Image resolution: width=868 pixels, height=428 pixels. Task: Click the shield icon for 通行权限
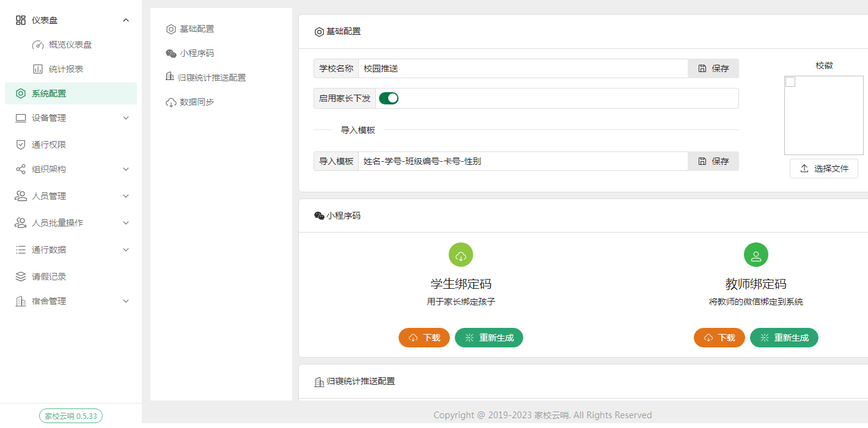click(x=21, y=145)
